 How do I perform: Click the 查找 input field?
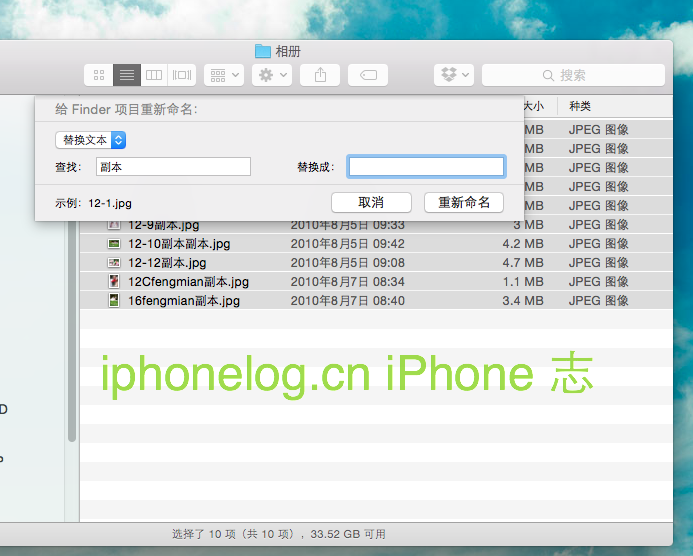(x=173, y=167)
